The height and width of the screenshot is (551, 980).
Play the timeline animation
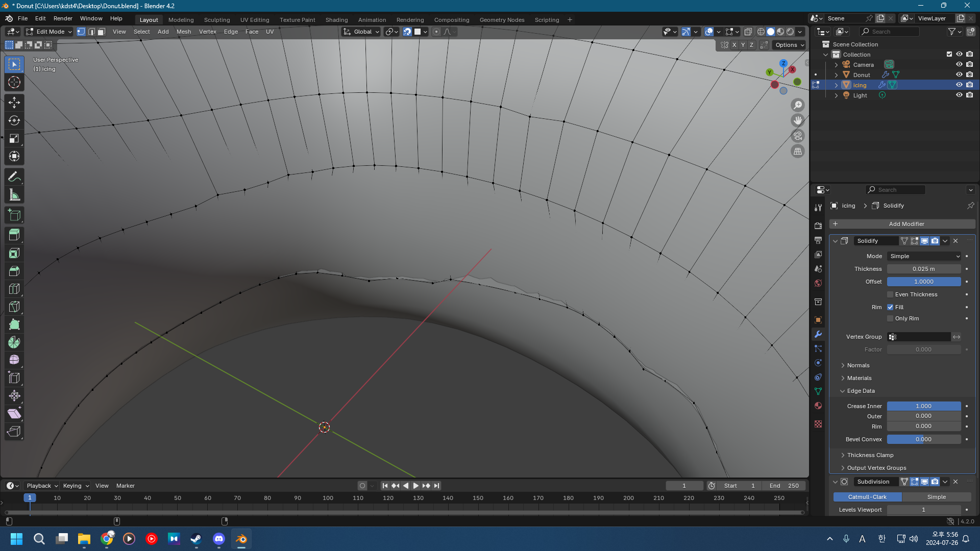pyautogui.click(x=415, y=486)
